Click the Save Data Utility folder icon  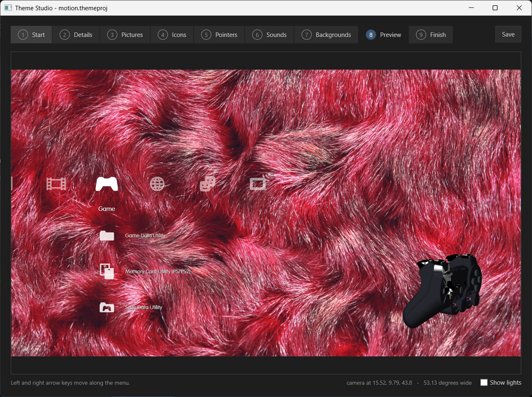tap(107, 307)
